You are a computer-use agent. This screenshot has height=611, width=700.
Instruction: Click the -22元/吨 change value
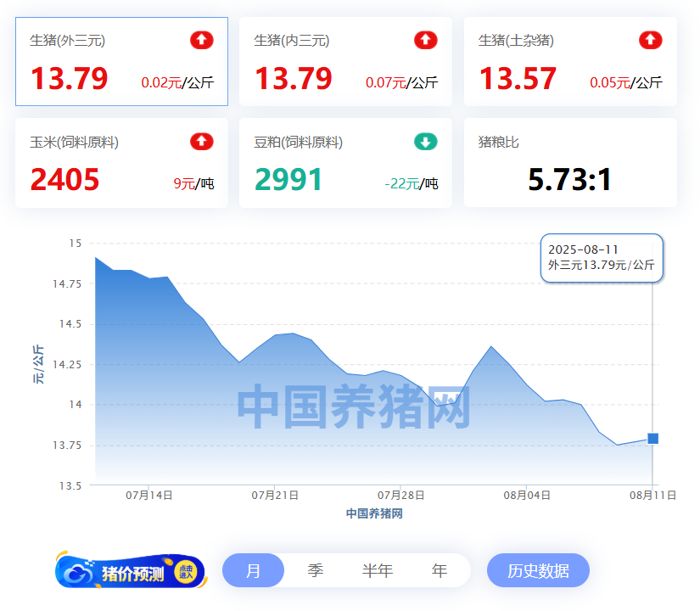point(412,183)
